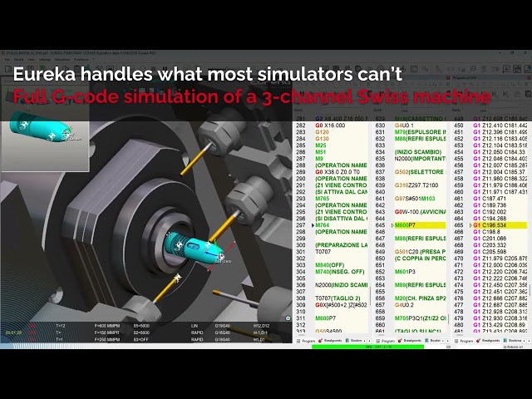Click the view orientation icon at viewport corner

[x=288, y=318]
